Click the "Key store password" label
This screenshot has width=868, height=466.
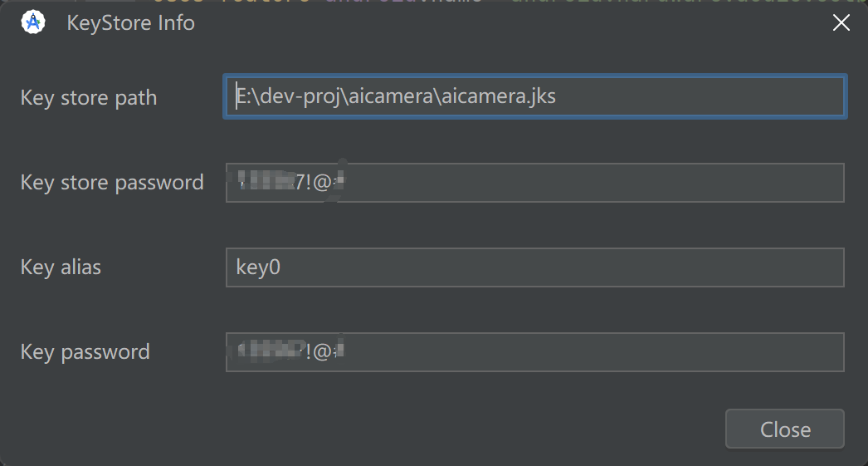[112, 183]
